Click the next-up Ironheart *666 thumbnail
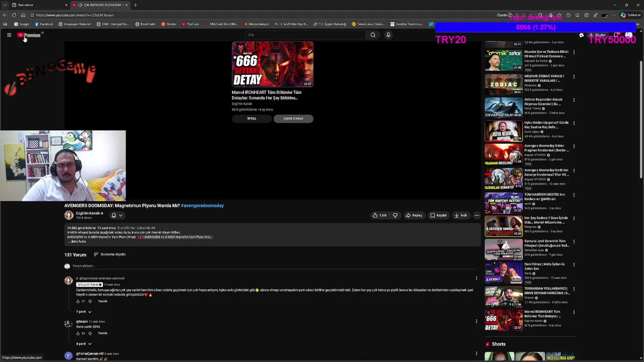644x362 pixels. (x=272, y=64)
